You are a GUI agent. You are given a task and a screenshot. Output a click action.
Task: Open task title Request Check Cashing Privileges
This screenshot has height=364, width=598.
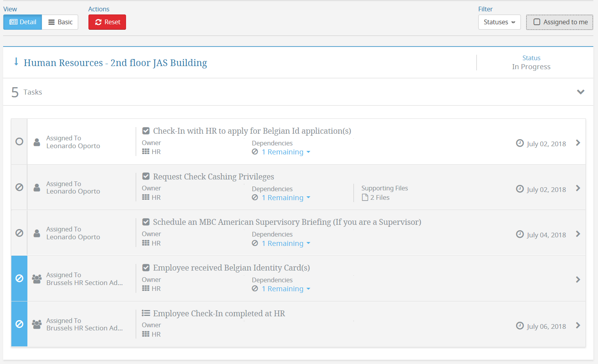[214, 177]
